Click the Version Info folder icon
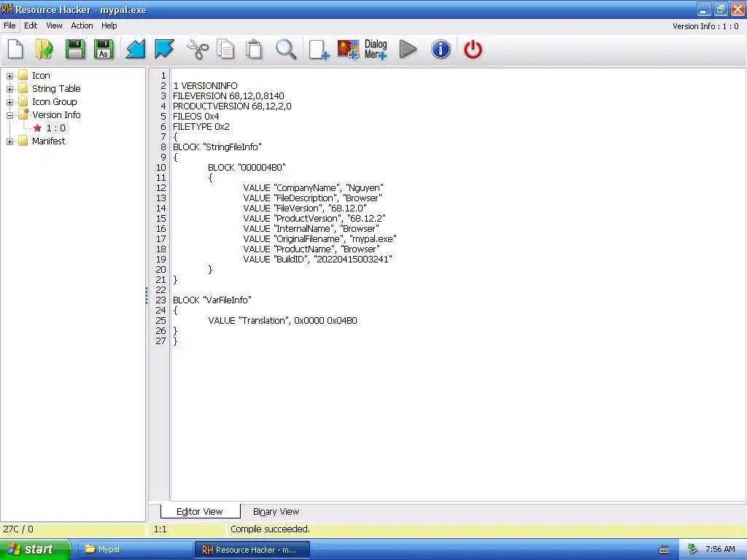Screen dimensions: 747x560 [23, 114]
